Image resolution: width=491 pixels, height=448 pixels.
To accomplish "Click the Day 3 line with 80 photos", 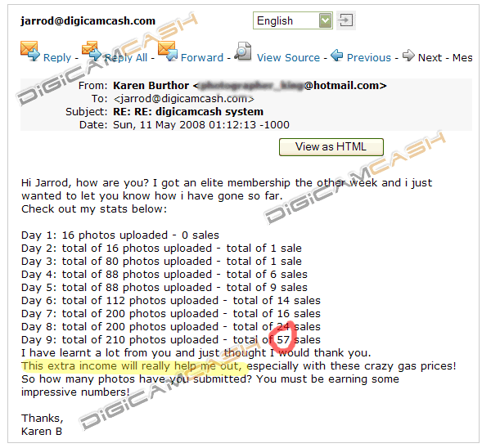I will 161,262.
